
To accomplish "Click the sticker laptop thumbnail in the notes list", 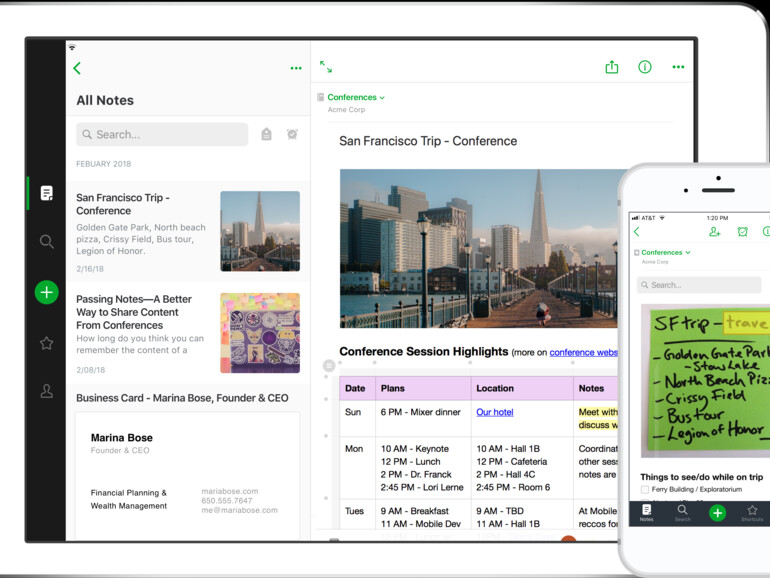I will point(260,333).
